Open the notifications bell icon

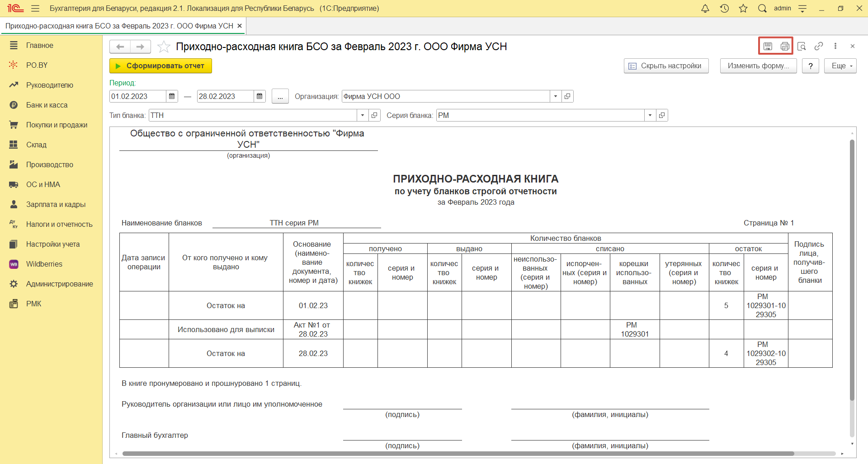point(705,9)
